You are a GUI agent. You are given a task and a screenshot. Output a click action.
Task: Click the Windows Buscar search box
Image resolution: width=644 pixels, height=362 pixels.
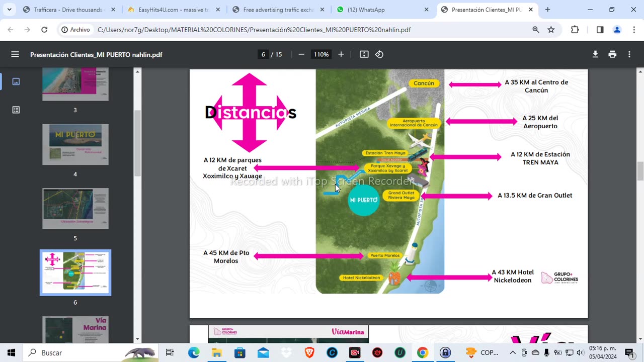click(91, 352)
